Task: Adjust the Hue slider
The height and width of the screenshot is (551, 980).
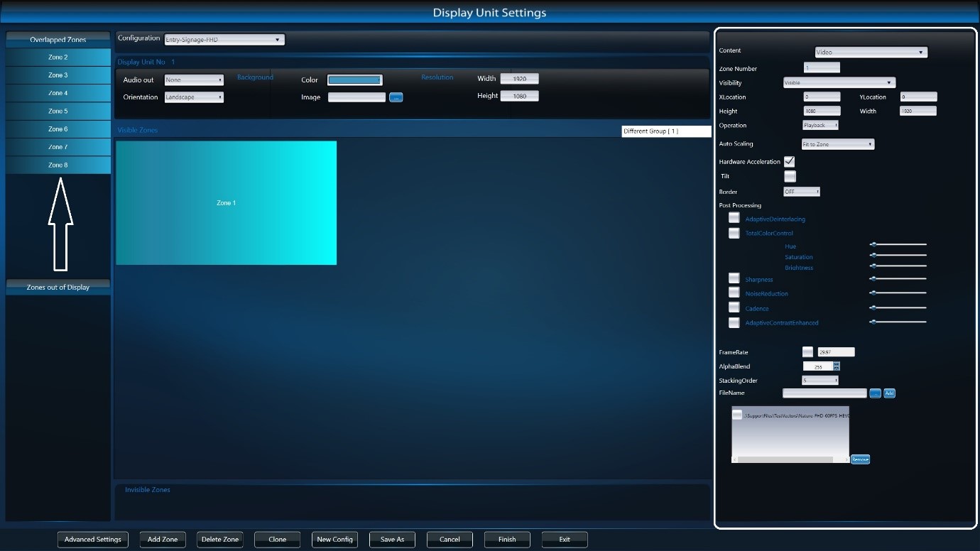Action: (898, 244)
